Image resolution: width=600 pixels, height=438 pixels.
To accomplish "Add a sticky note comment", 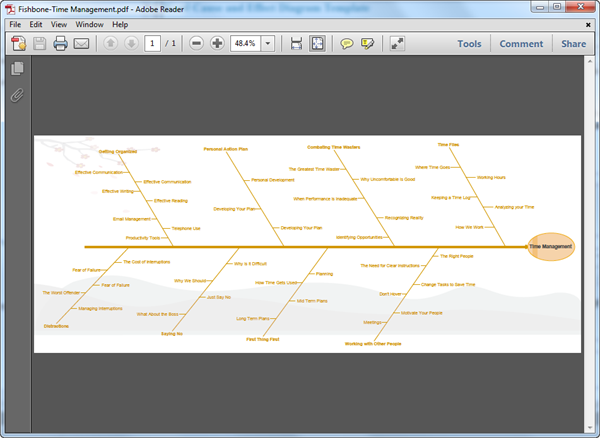I will 347,44.
